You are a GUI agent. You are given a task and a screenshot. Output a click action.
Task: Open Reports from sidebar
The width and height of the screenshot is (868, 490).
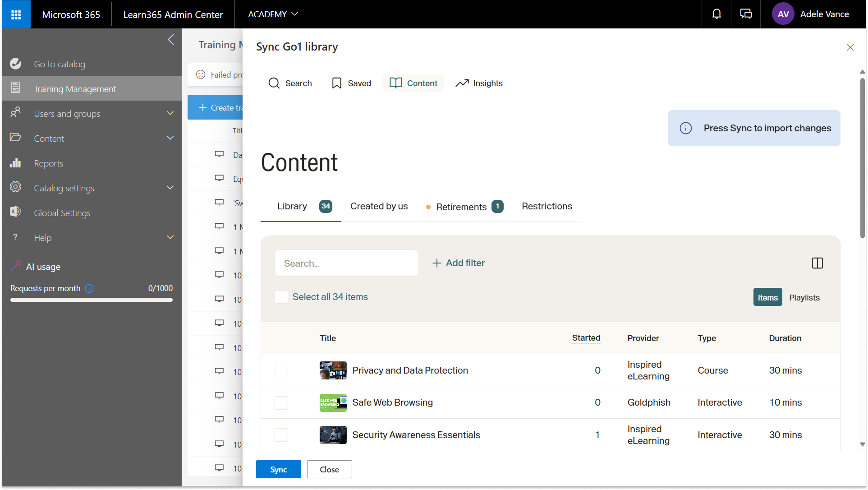click(48, 163)
